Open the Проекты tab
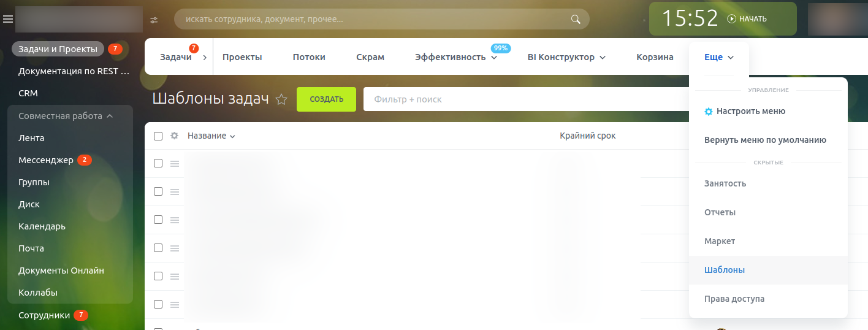The image size is (868, 330). pos(242,57)
